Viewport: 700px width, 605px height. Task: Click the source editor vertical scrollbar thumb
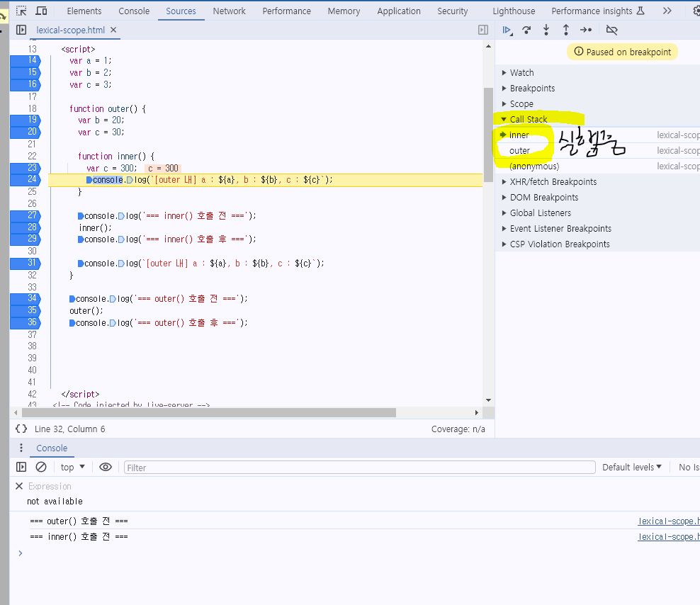point(488,135)
